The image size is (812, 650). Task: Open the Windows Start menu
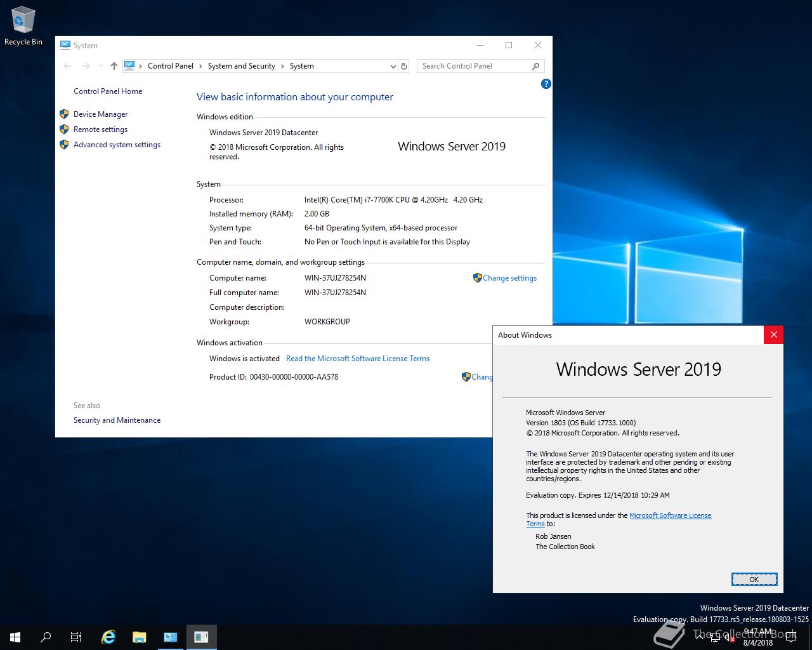click(15, 637)
